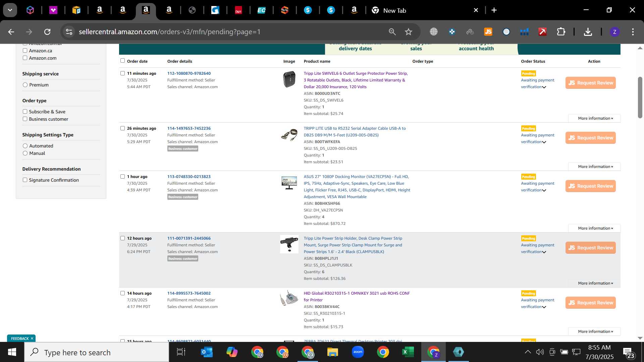Image resolution: width=644 pixels, height=362 pixels.
Task: Open Outlook from the taskbar
Action: click(207, 352)
